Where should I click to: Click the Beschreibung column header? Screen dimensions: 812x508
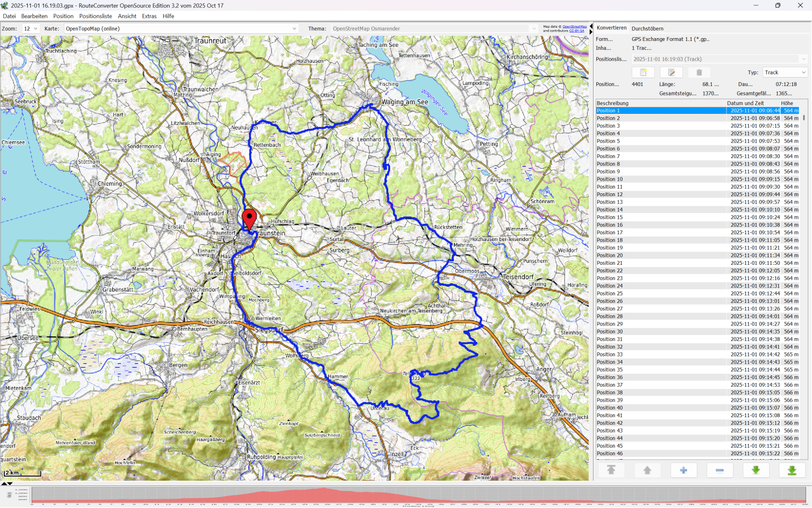[x=612, y=103]
